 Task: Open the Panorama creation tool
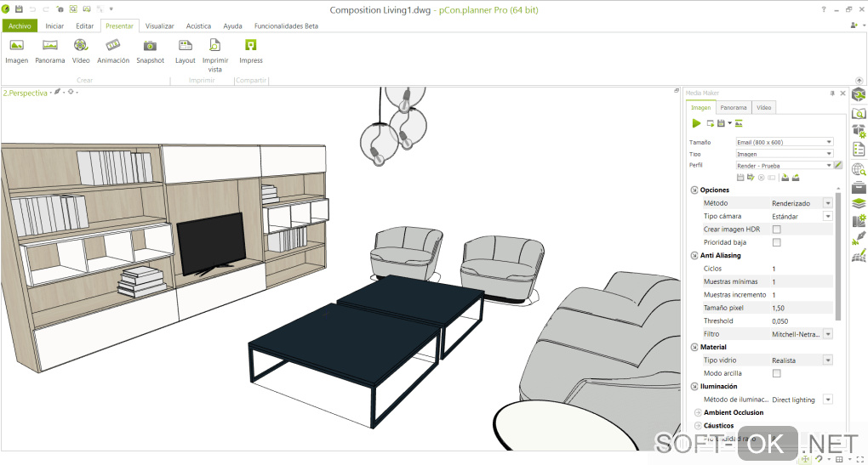(50, 51)
